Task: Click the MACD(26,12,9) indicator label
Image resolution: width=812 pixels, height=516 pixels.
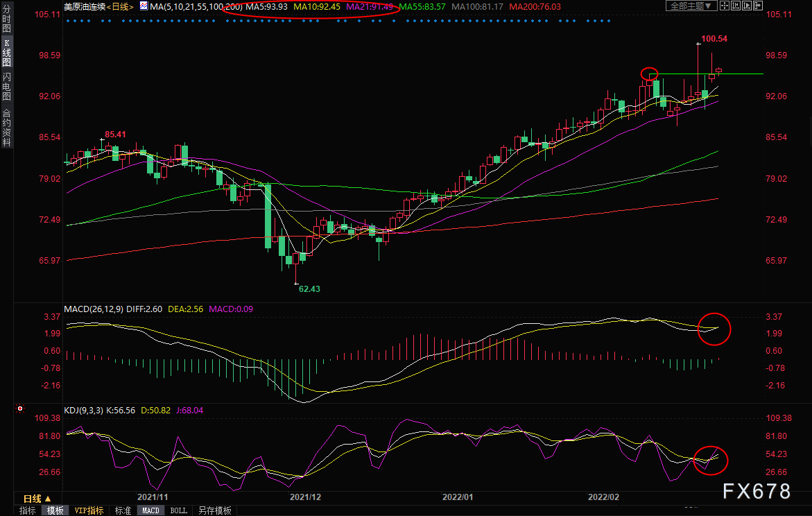Action: tap(94, 309)
